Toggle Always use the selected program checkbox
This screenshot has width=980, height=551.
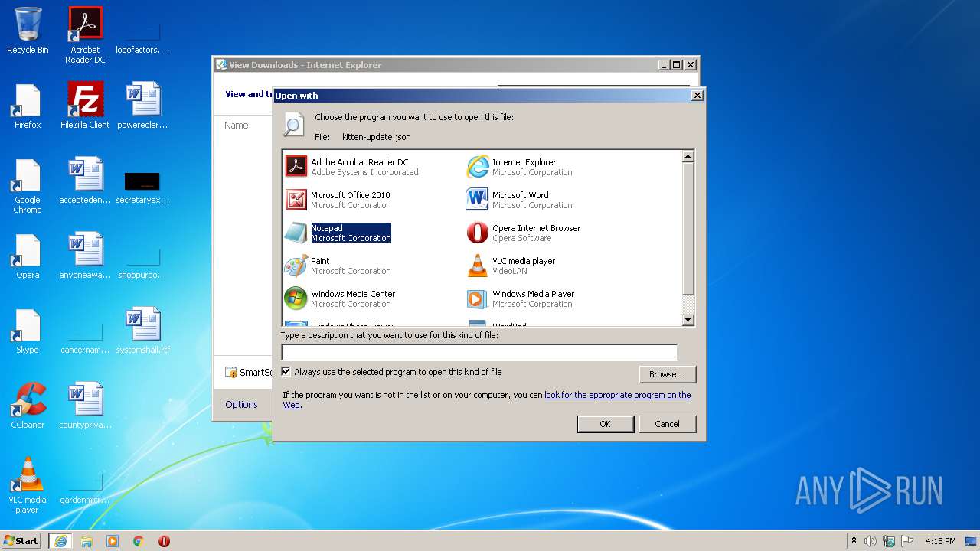click(x=286, y=372)
